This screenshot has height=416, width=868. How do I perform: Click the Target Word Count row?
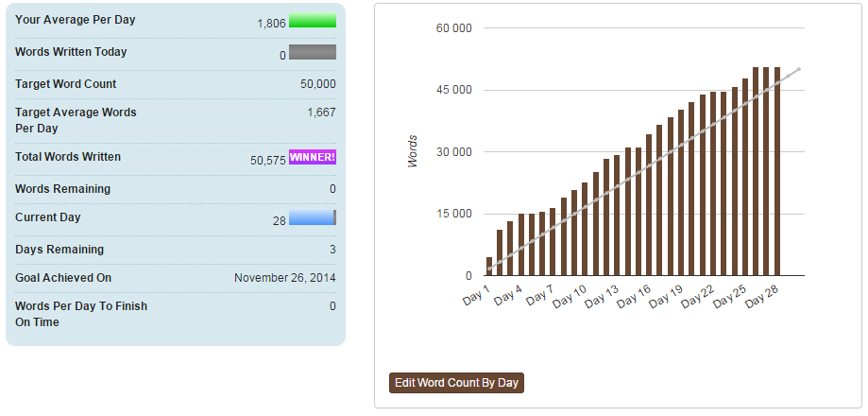176,84
